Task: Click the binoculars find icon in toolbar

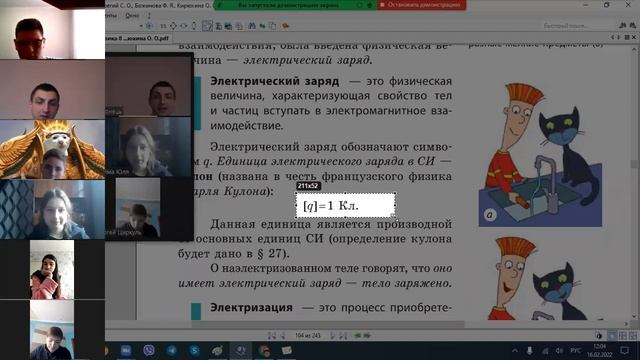Action: click(252, 26)
